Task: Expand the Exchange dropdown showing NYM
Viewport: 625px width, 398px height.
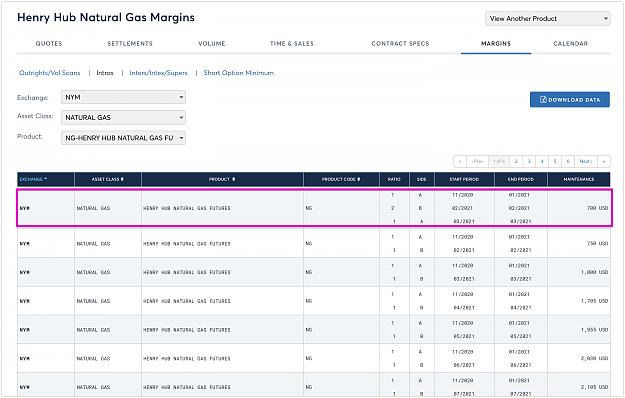Action: pos(123,97)
